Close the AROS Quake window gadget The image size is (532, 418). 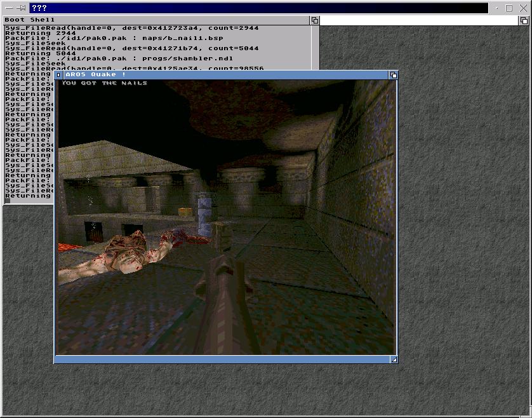click(59, 75)
